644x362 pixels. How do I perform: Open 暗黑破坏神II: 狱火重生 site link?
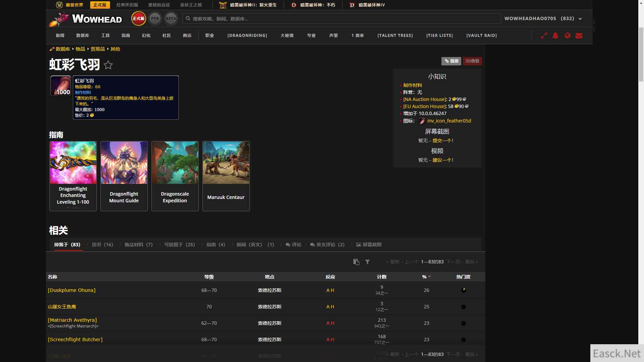tap(248, 5)
